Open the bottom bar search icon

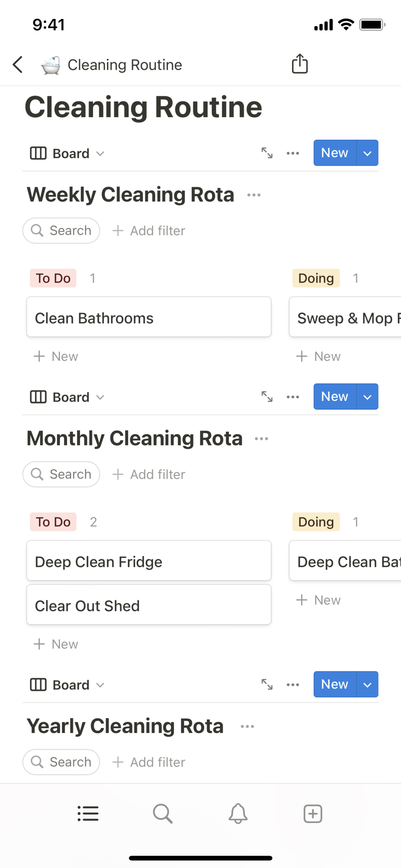click(163, 813)
